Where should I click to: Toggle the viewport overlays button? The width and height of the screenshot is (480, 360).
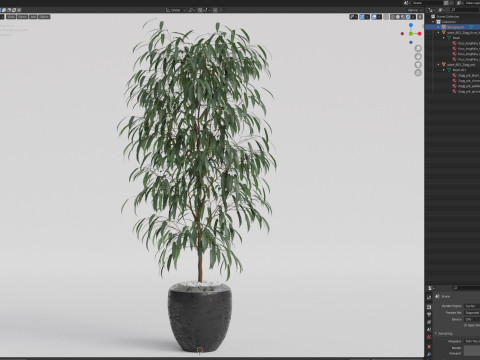point(374,17)
